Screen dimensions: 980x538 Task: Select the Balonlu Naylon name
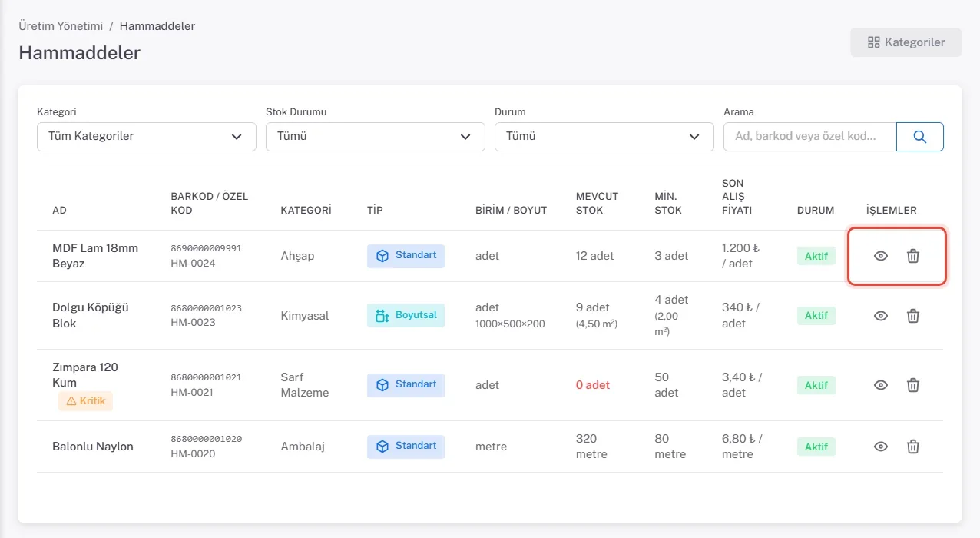coord(93,447)
